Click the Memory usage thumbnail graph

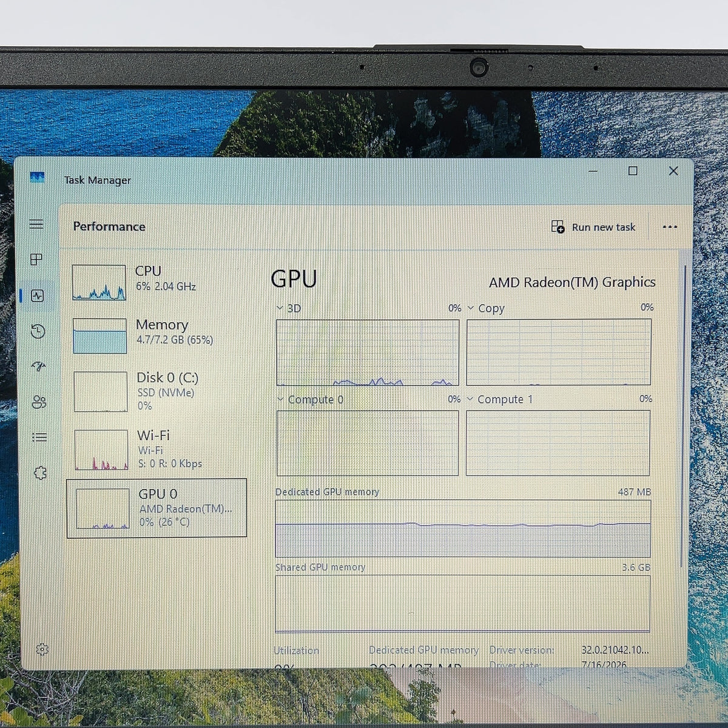99,336
